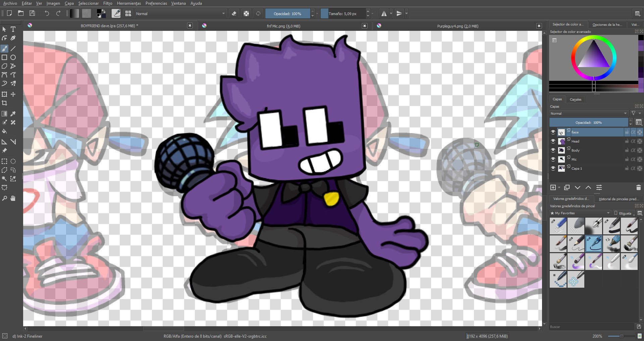Viewport: 644px width, 341px height.
Task: Activate the Pan hand tool
Action: pyautogui.click(x=13, y=198)
